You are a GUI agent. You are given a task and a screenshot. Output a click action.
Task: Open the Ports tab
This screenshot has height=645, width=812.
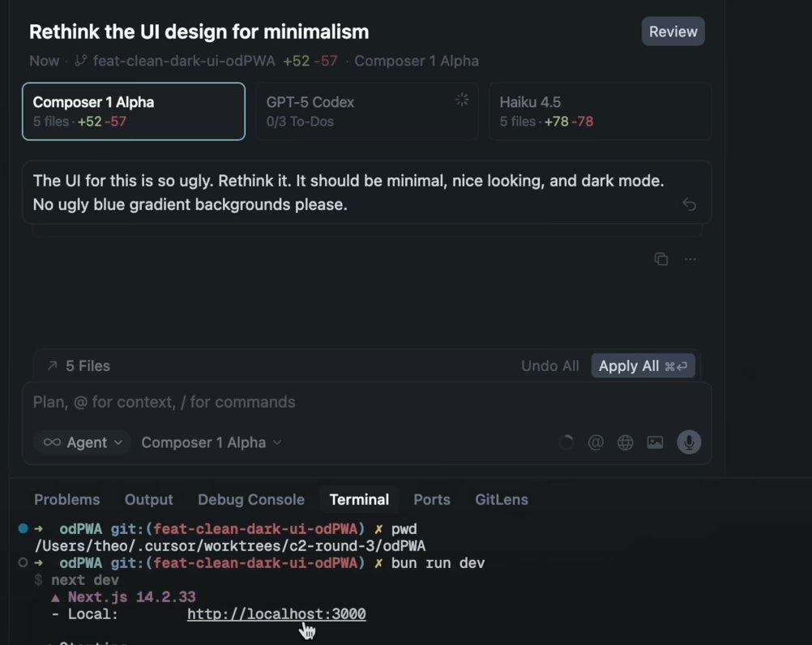pos(432,499)
